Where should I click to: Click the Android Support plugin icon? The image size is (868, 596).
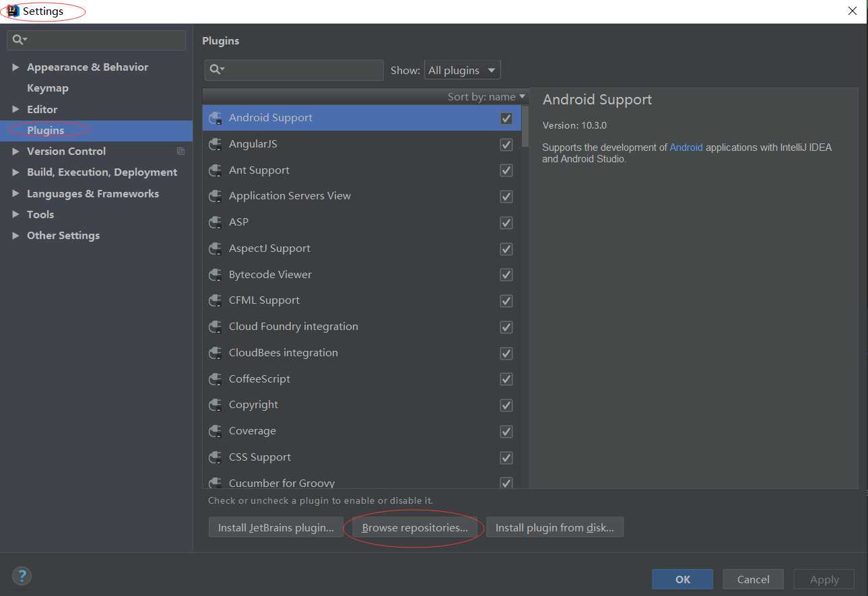215,118
